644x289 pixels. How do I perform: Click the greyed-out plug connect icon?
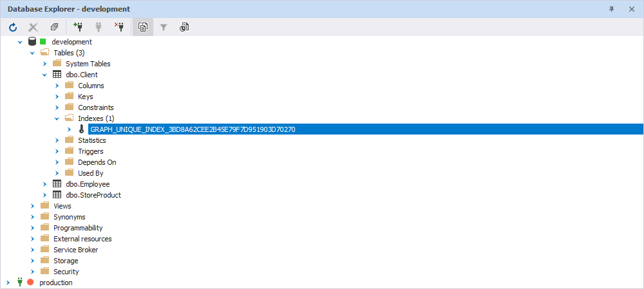(x=99, y=27)
